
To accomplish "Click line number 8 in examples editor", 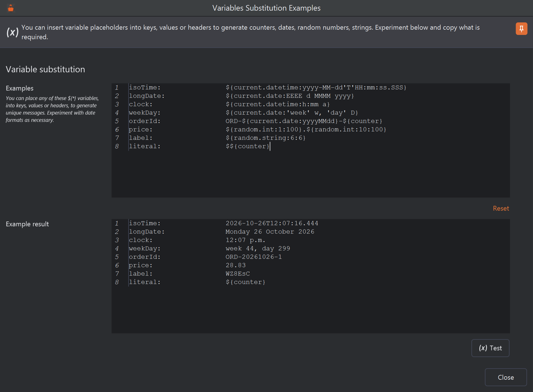I will coord(117,146).
